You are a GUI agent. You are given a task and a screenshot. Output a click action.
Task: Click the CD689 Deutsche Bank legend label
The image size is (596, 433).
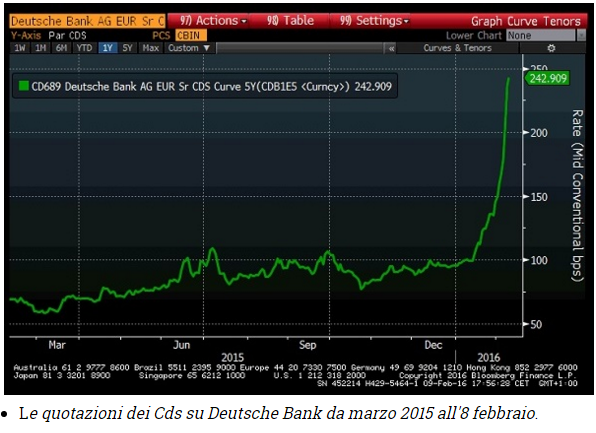coord(211,87)
